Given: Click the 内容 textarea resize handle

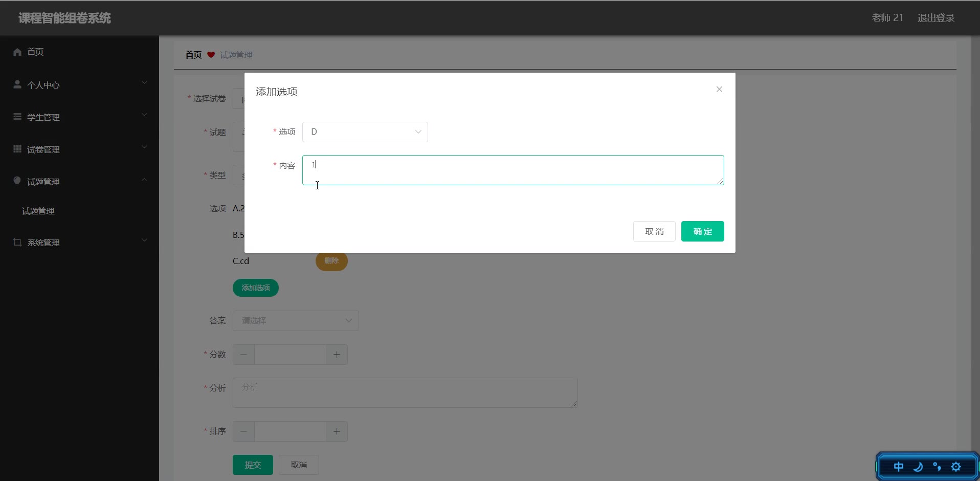Looking at the screenshot, I should pos(720,181).
